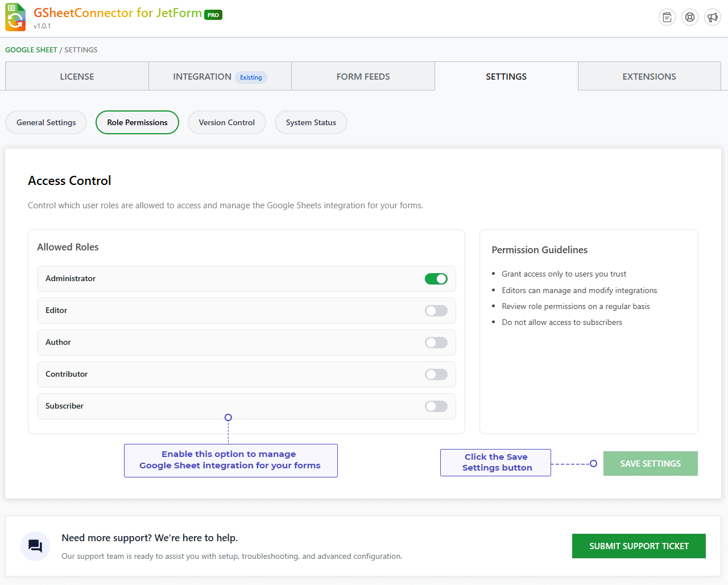Click the Author role label
Image resolution: width=728 pixels, height=585 pixels.
click(58, 342)
